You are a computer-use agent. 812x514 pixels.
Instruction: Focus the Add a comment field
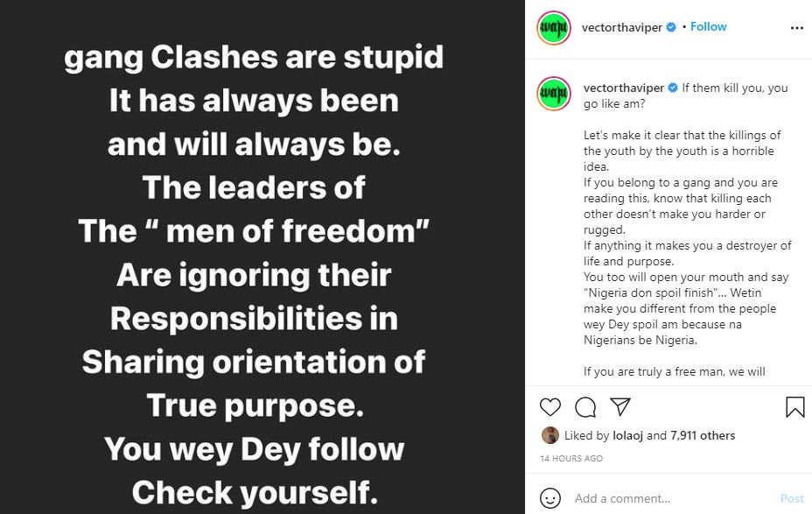(669, 498)
